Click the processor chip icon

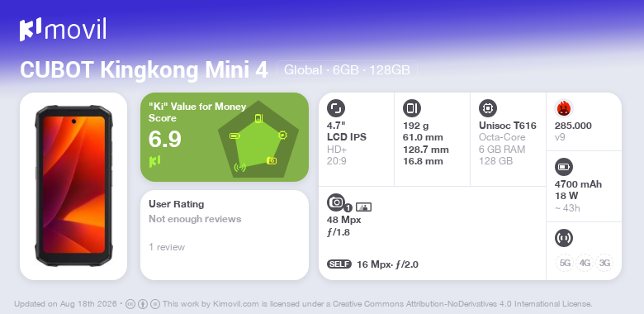pos(488,108)
